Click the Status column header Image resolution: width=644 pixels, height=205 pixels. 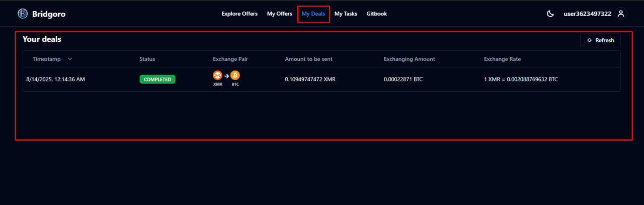coord(147,59)
